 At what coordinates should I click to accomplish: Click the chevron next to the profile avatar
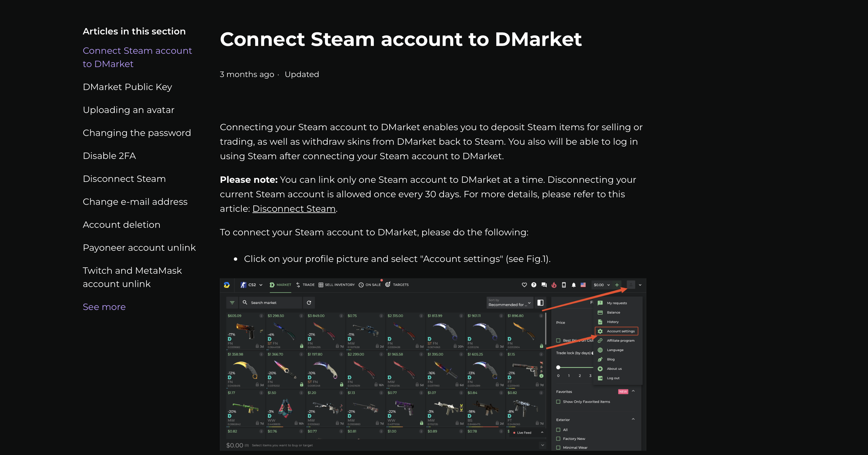point(640,285)
